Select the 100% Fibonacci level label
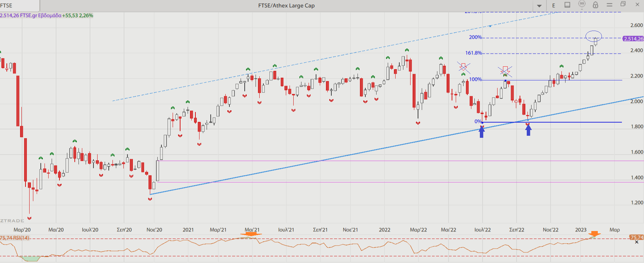Screen dimensions: 644x263 pos(475,79)
